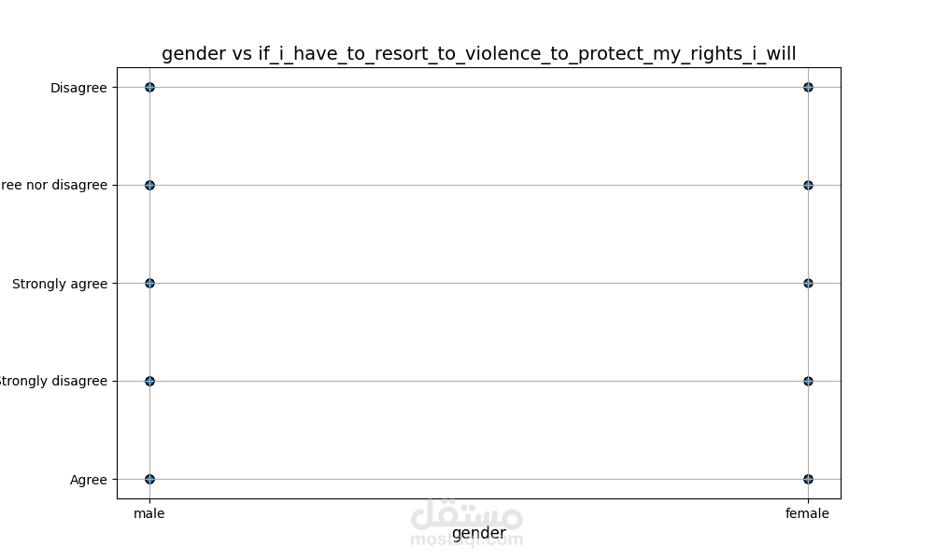Click the male x-axis tick label
Viewport: 934px width, 560px height.
pos(149,513)
